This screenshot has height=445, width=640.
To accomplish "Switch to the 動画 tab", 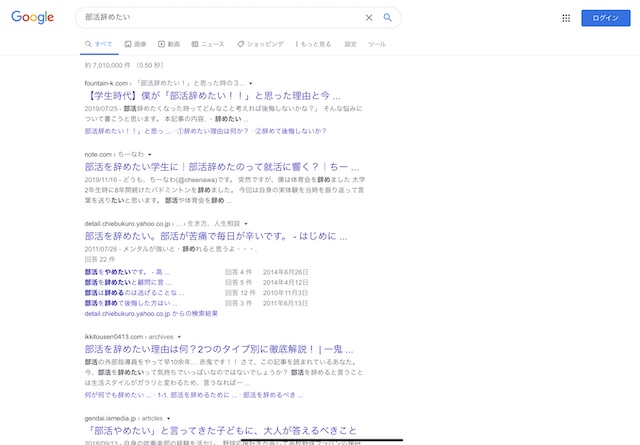I will coord(169,44).
